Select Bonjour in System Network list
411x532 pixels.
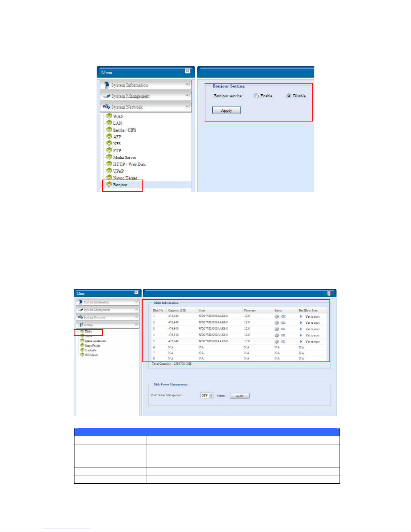pos(120,185)
